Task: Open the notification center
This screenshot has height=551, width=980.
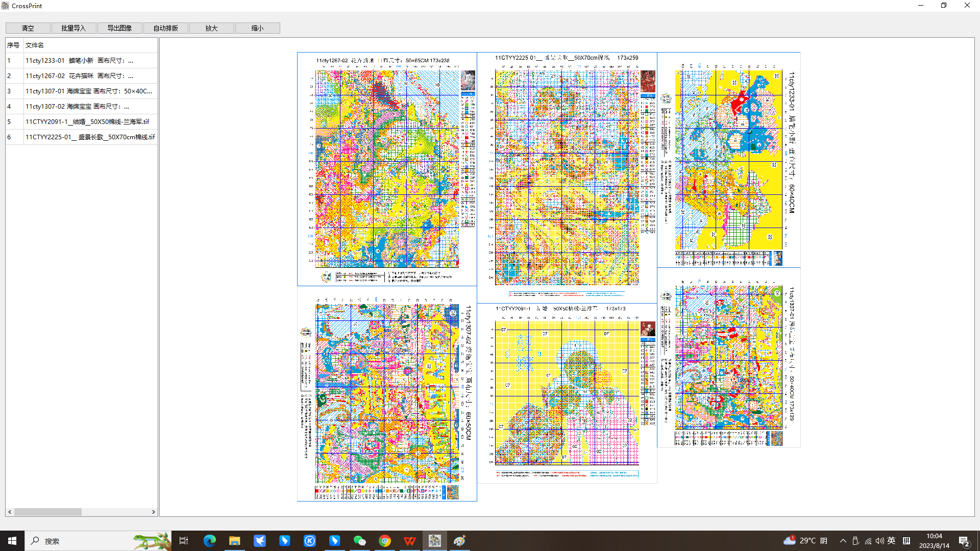Action: tap(964, 541)
